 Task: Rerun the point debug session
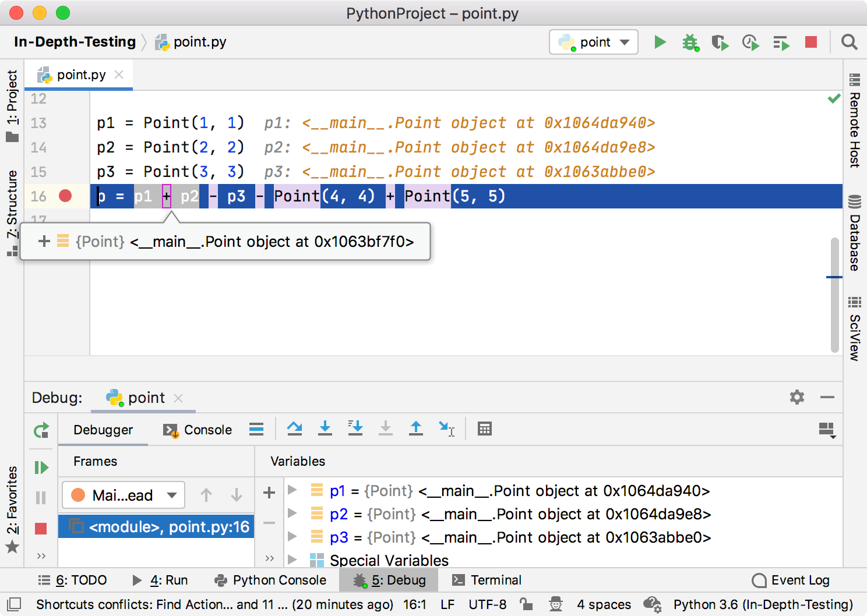41,431
